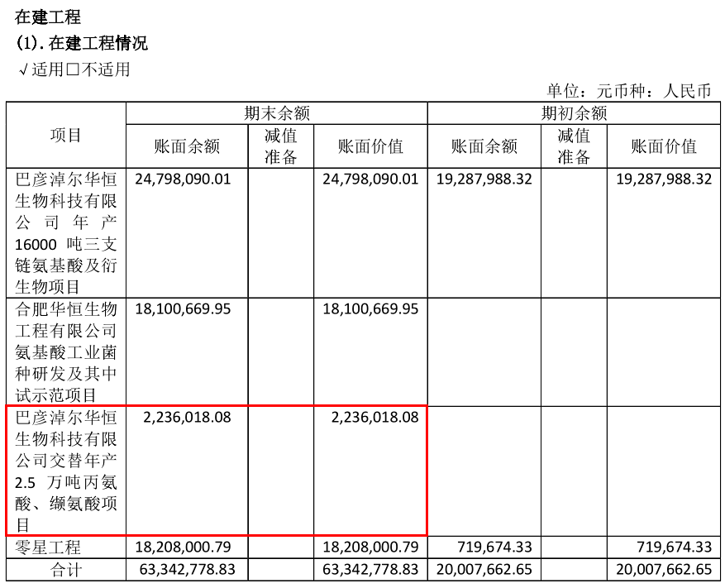725x588 pixels.
Task: Click the 期末余额 group header
Action: 276,113
